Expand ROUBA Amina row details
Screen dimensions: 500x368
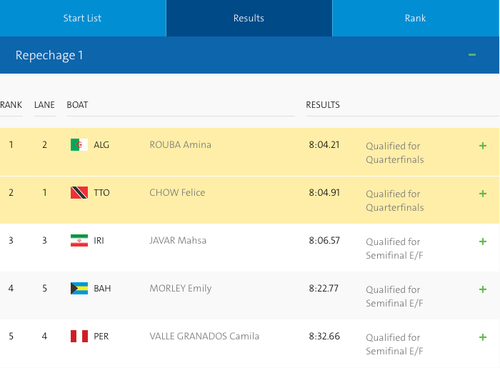(x=483, y=146)
